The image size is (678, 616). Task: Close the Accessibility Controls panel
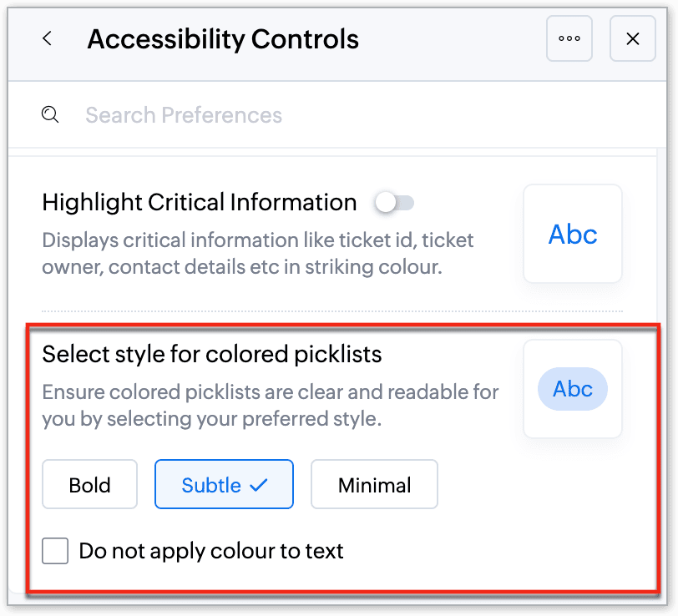pyautogui.click(x=632, y=38)
